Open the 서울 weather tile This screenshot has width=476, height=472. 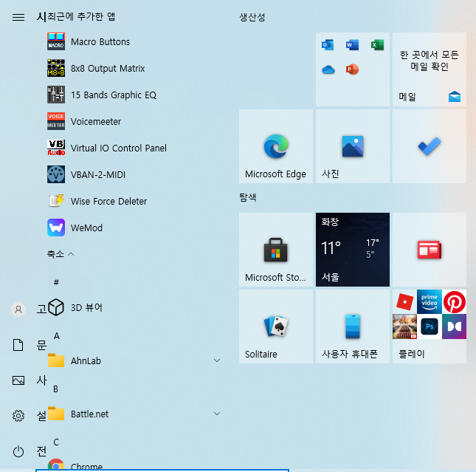pyautogui.click(x=353, y=250)
